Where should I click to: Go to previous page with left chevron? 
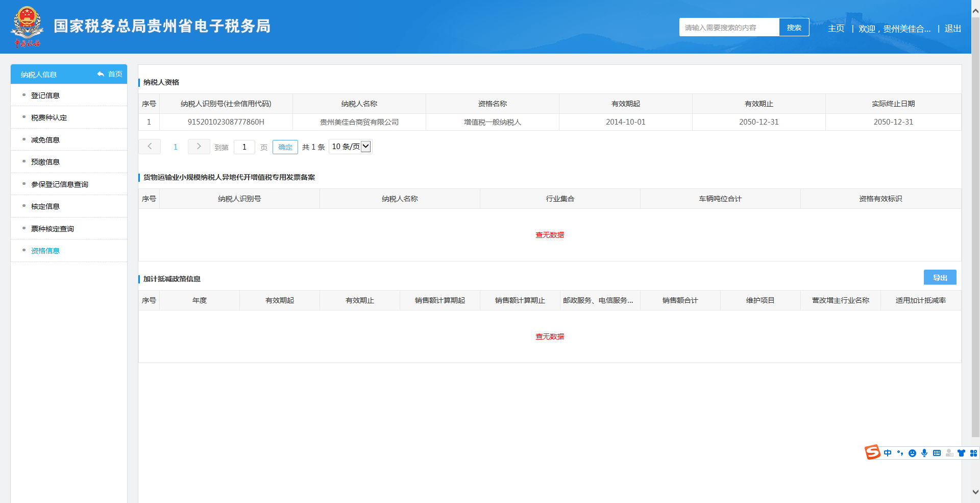[x=150, y=147]
